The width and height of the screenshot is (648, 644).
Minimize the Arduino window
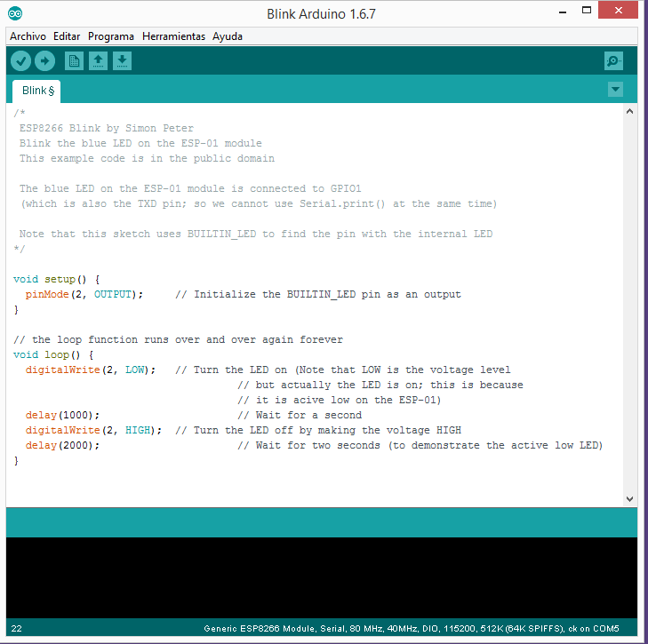562,12
